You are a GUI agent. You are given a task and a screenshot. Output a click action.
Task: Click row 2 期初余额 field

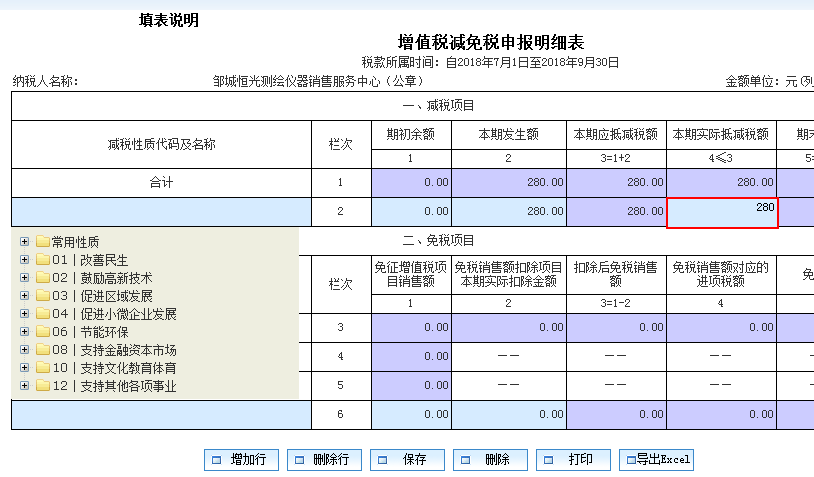coord(412,212)
